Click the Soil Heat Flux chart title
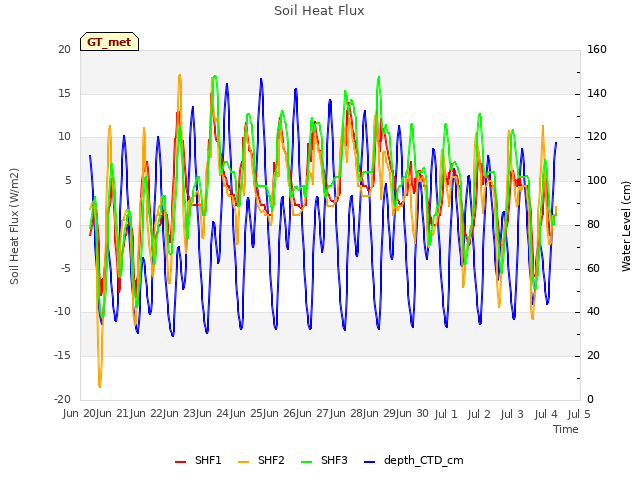This screenshot has height=480, width=640. [319, 11]
